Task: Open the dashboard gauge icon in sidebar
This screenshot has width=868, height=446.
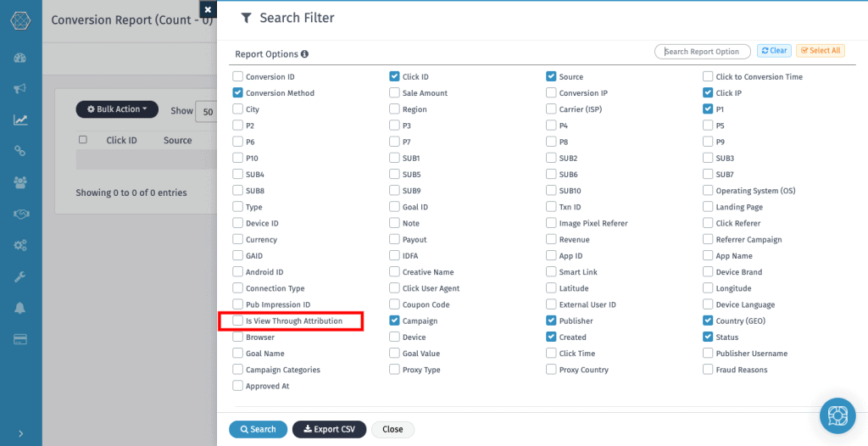Action: pos(20,58)
